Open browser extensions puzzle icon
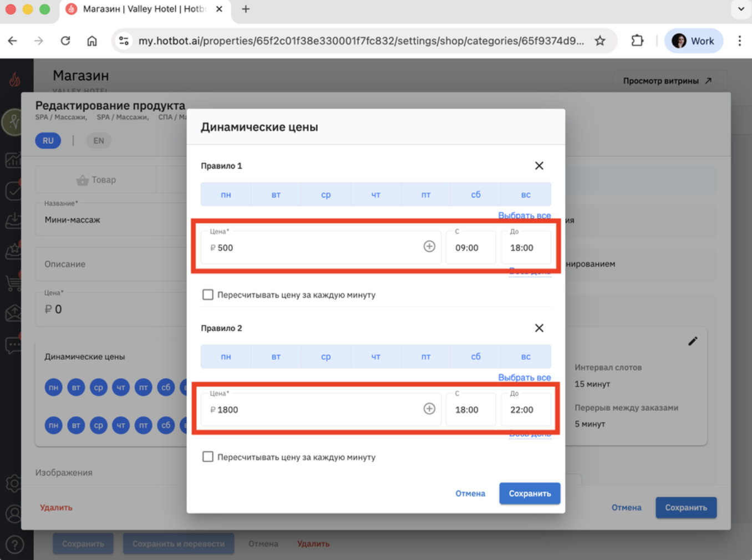752x560 pixels. coord(637,40)
